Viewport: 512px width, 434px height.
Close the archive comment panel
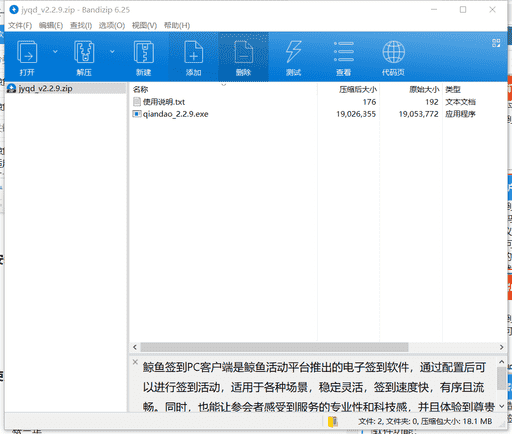click(135, 362)
